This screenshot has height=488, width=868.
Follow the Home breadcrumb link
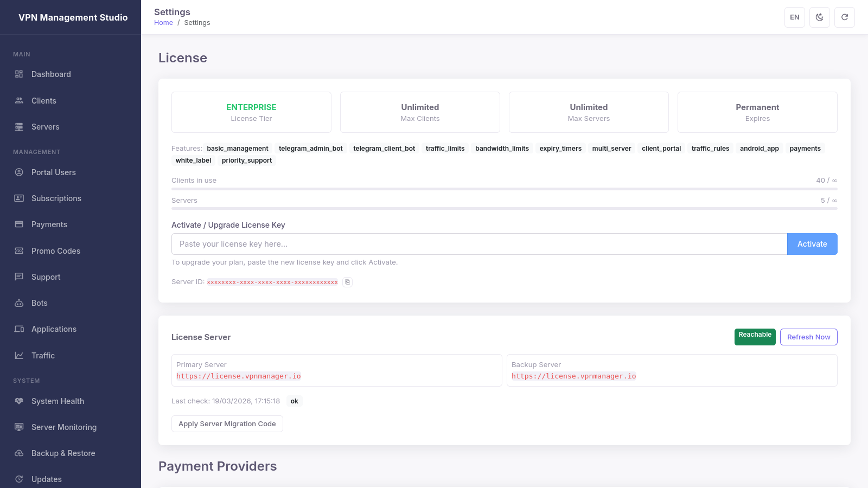pyautogui.click(x=163, y=23)
